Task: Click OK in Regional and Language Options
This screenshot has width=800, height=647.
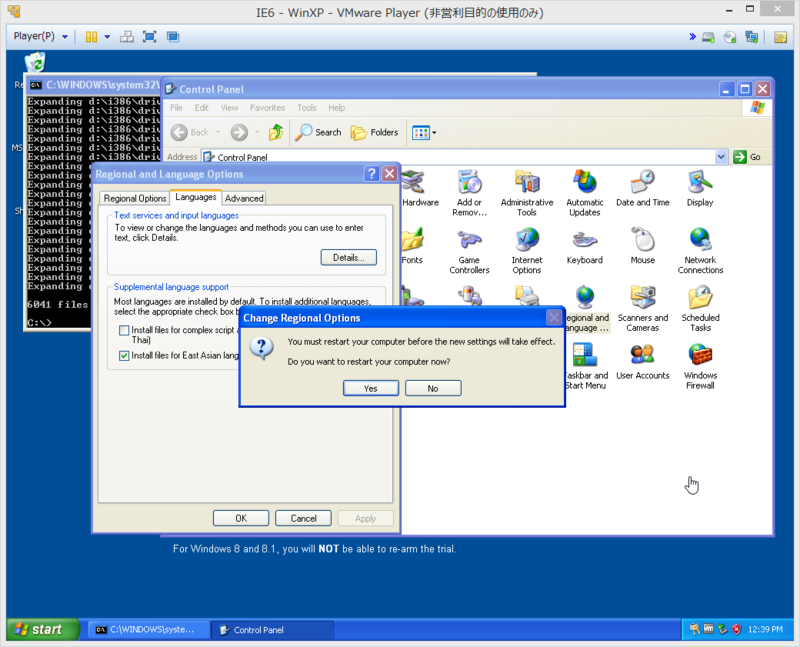Action: [241, 518]
